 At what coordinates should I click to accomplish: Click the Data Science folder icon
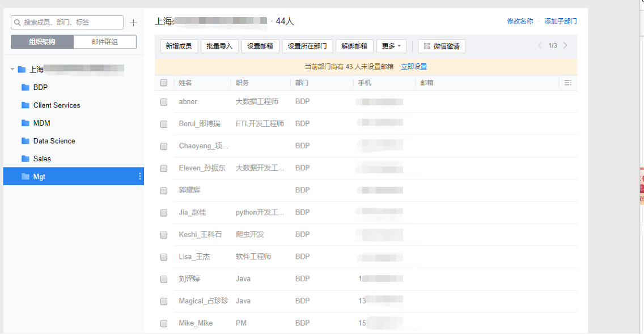26,141
